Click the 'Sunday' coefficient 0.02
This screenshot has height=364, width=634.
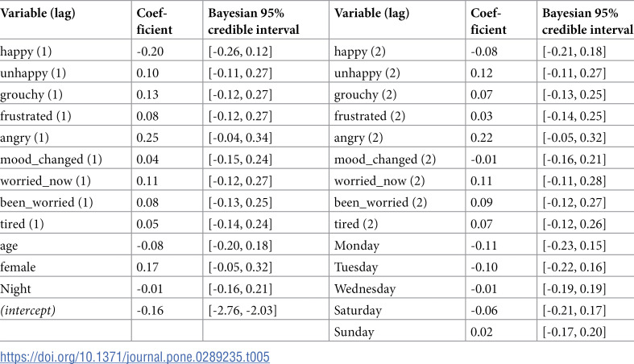click(x=482, y=332)
